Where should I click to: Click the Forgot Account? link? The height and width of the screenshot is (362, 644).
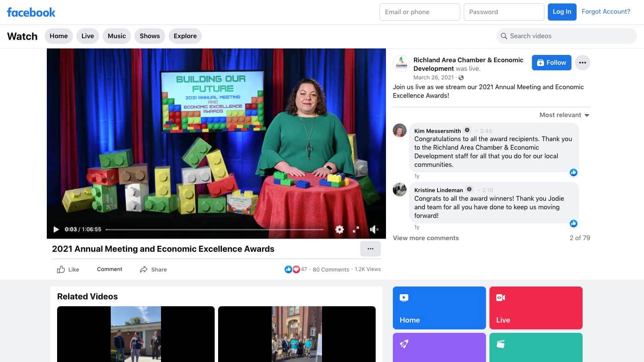click(605, 12)
